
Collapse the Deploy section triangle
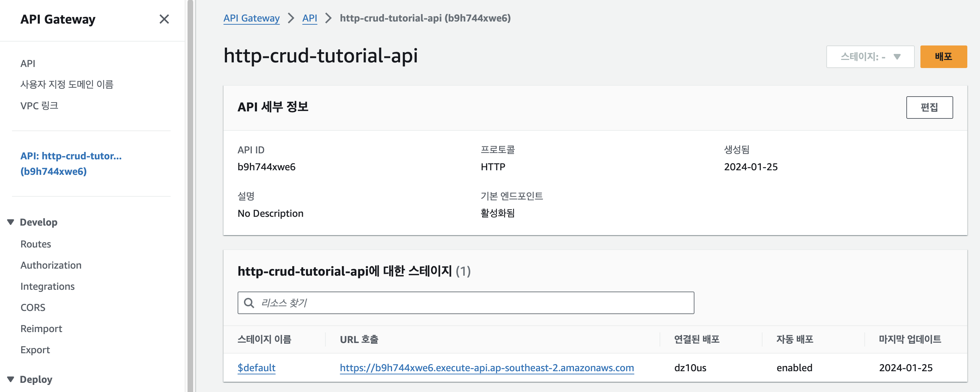(x=11, y=379)
